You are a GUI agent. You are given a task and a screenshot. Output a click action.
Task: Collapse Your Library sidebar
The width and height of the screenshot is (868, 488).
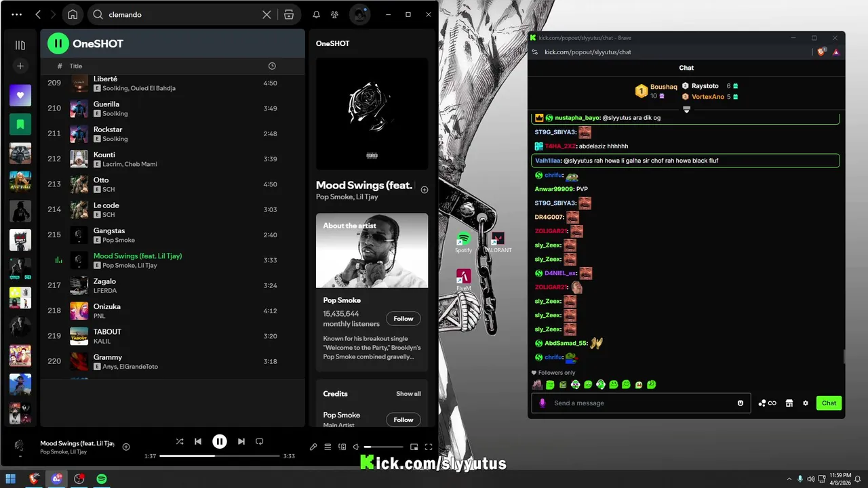(20, 45)
